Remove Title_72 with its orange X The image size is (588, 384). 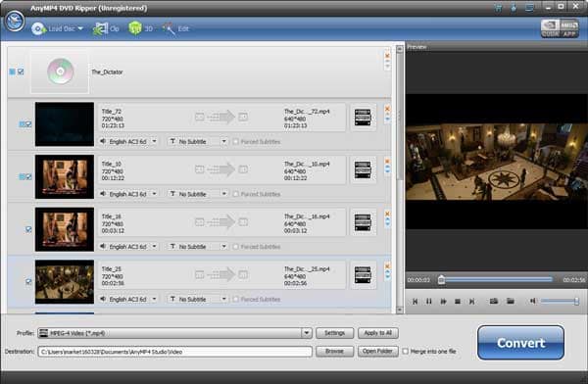(387, 109)
